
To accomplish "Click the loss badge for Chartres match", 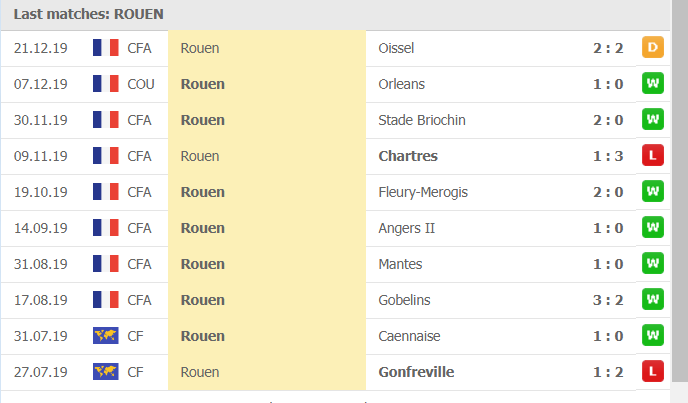I will tap(653, 156).
